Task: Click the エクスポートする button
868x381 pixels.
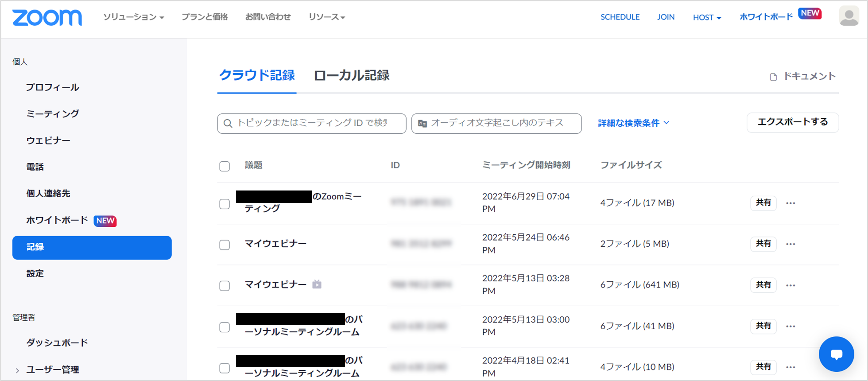Action: pyautogui.click(x=793, y=122)
